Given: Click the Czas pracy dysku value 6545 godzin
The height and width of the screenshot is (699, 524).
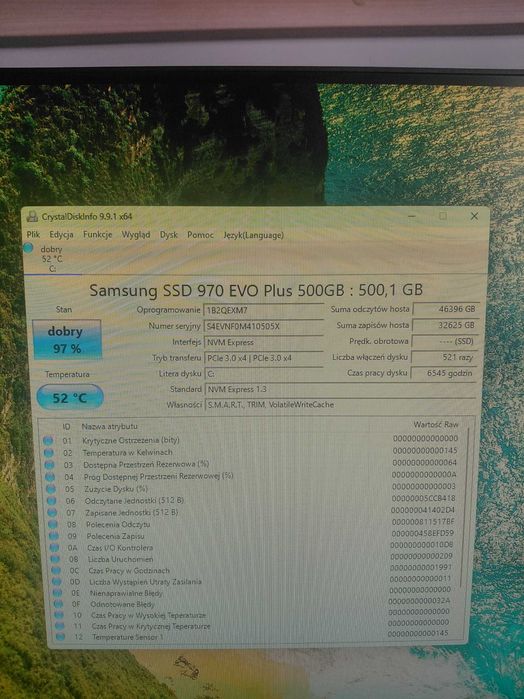Looking at the screenshot, I should 444,373.
